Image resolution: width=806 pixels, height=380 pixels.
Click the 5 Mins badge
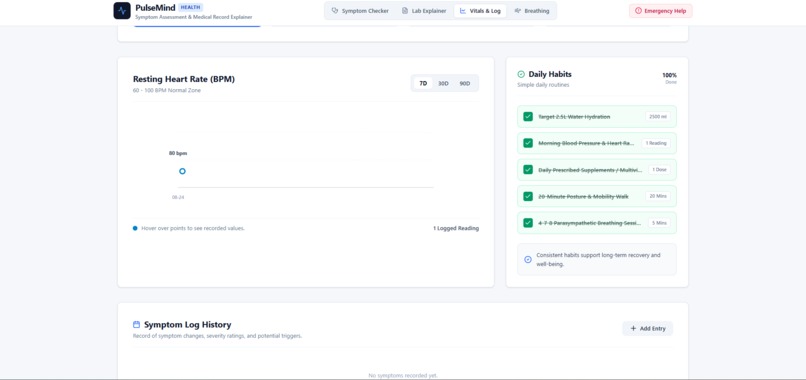660,223
